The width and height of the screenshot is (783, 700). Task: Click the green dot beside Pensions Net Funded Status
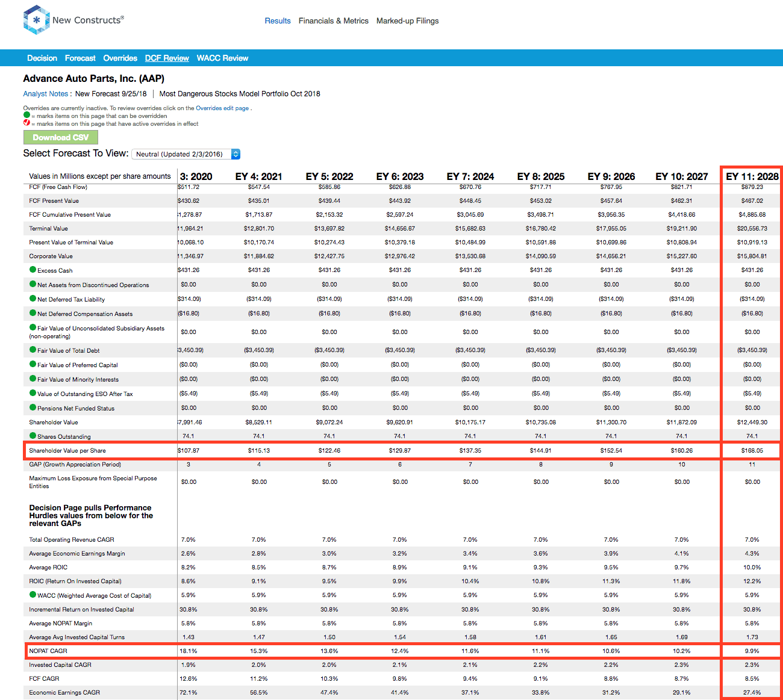(x=33, y=407)
